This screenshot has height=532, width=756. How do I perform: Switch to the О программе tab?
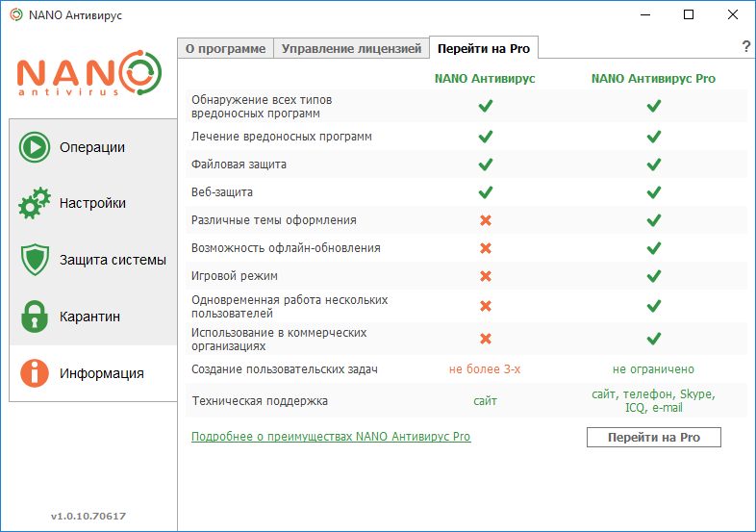(x=226, y=48)
